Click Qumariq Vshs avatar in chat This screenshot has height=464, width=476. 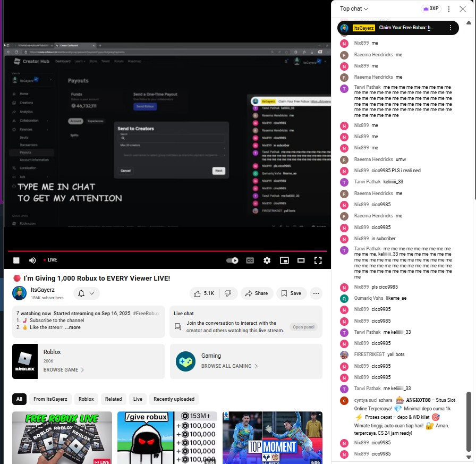tap(344, 299)
